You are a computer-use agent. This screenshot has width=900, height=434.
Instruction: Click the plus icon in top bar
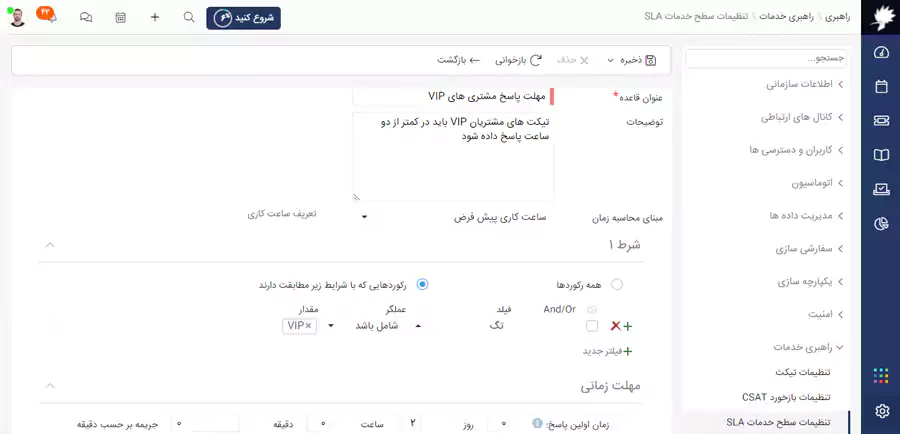coord(155,18)
